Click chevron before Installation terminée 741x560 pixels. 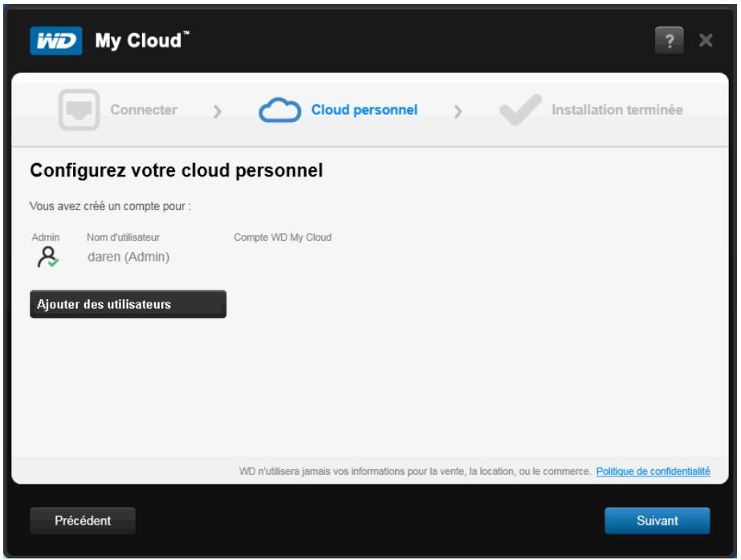[x=458, y=112]
